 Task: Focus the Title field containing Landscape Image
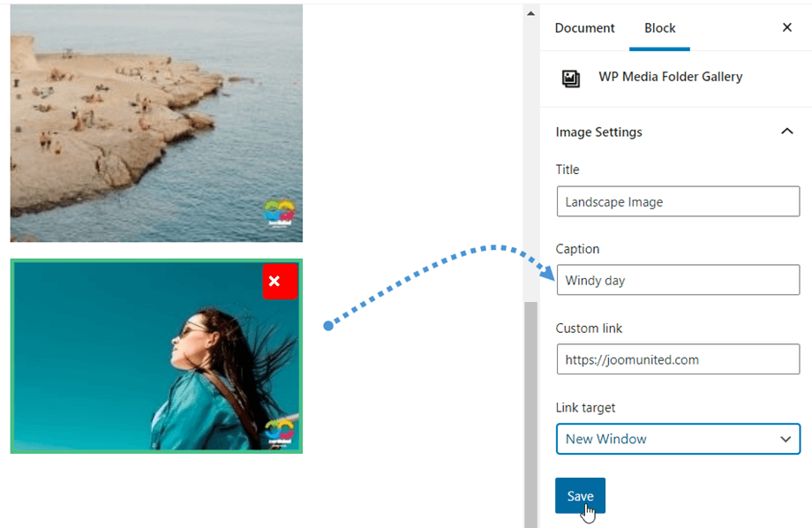(x=678, y=202)
